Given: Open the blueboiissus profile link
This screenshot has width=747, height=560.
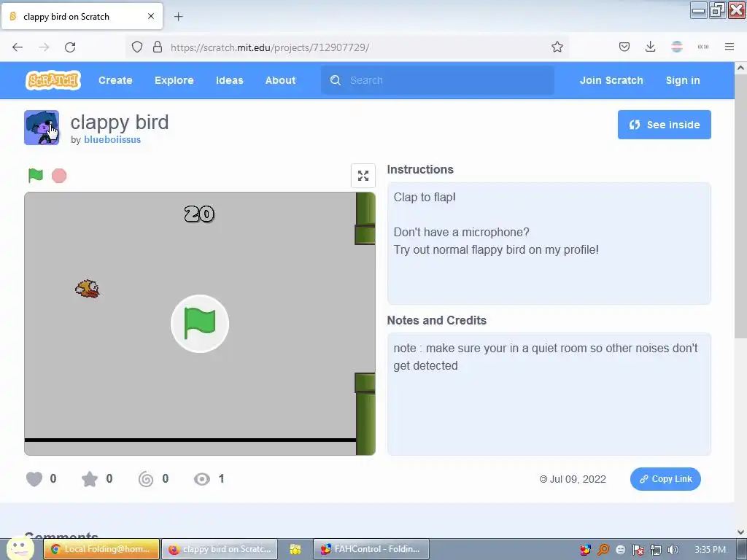Looking at the screenshot, I should click(112, 139).
